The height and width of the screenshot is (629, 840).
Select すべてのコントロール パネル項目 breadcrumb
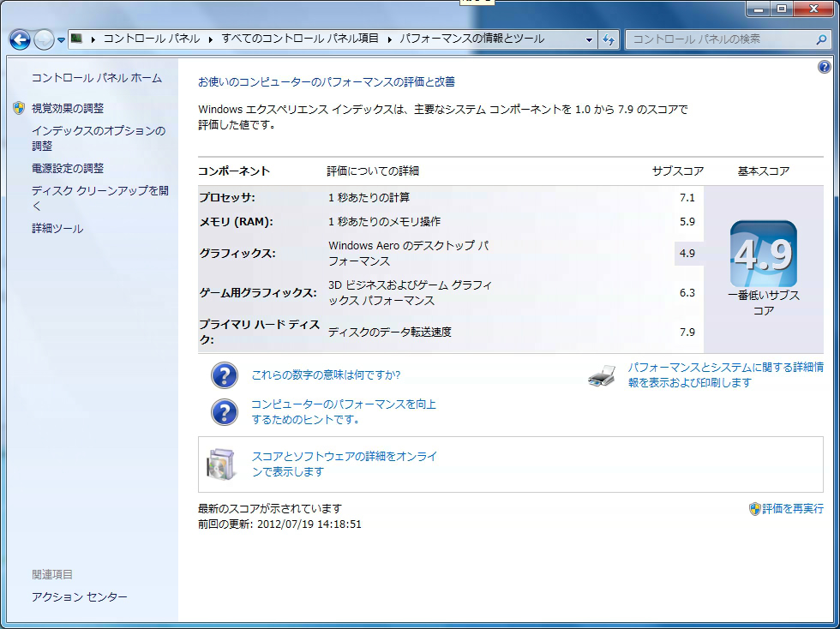[x=300, y=39]
